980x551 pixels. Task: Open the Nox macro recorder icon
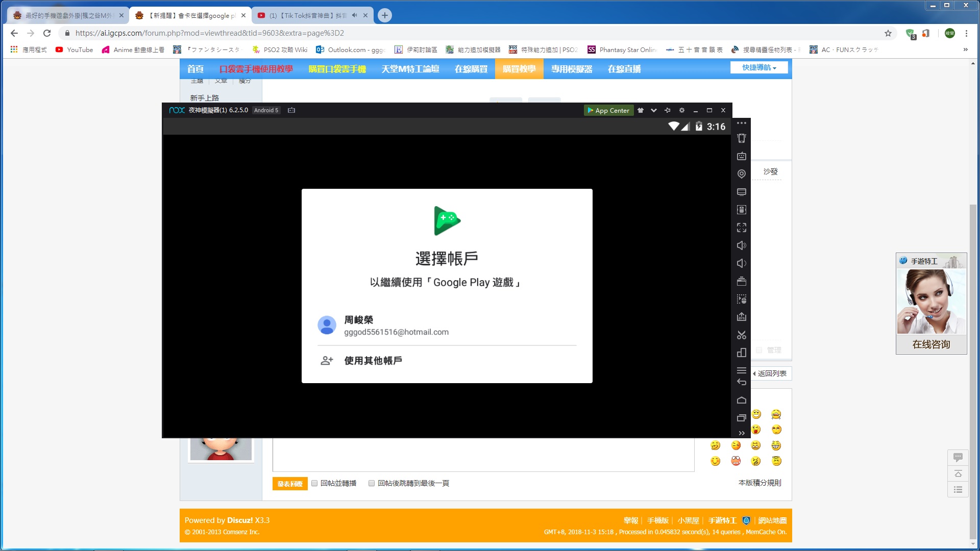742,299
